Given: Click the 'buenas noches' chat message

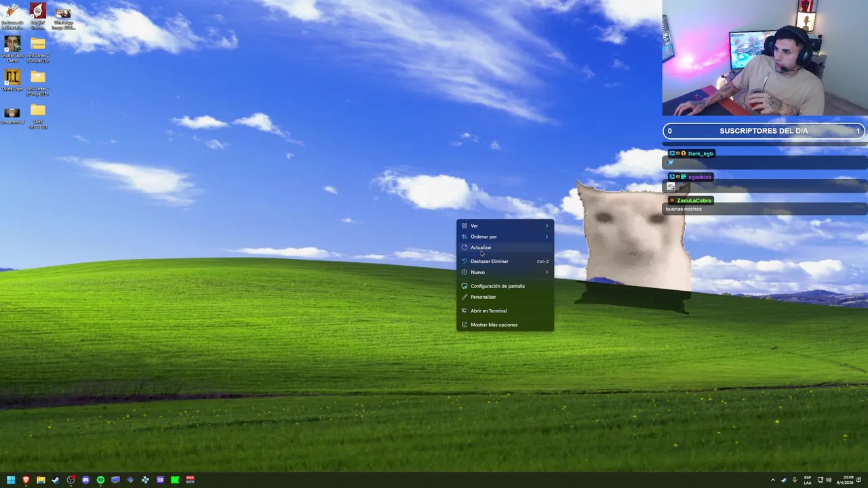Looking at the screenshot, I should coord(684,209).
